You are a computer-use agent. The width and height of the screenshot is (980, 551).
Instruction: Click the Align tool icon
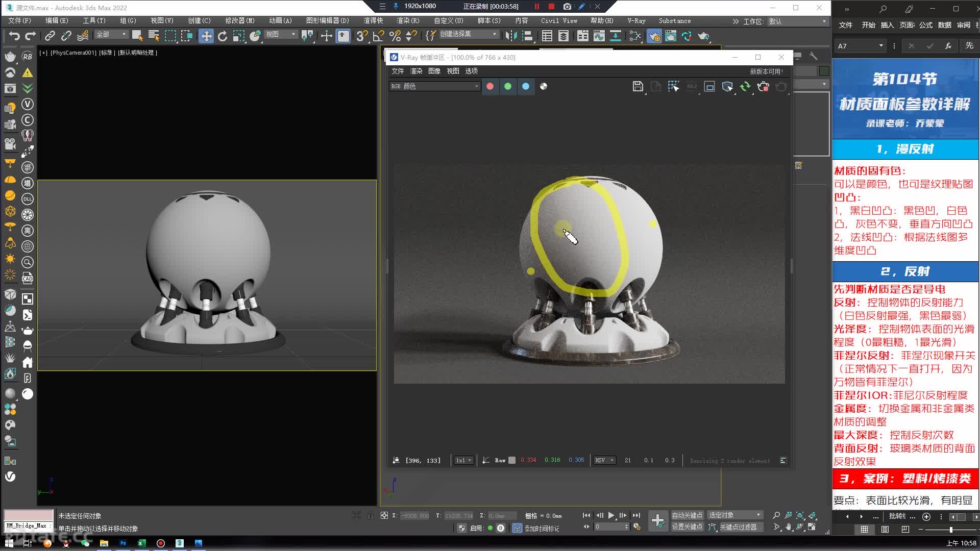tap(528, 36)
